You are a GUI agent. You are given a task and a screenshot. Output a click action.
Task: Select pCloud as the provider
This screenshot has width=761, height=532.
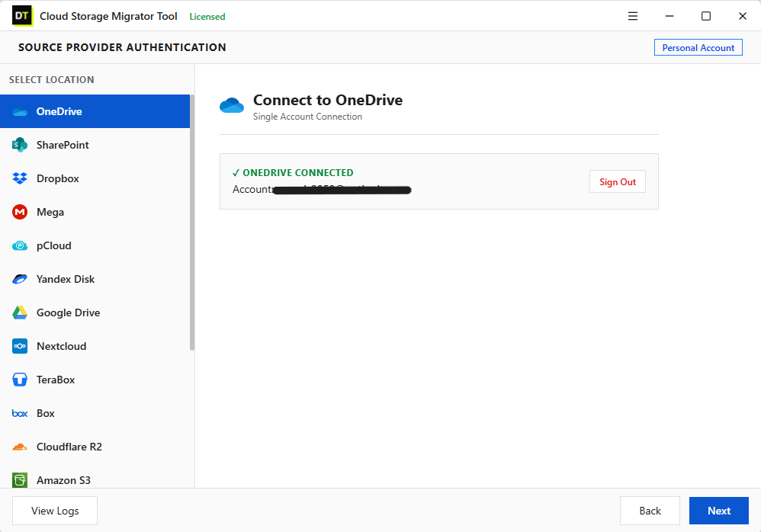95,245
